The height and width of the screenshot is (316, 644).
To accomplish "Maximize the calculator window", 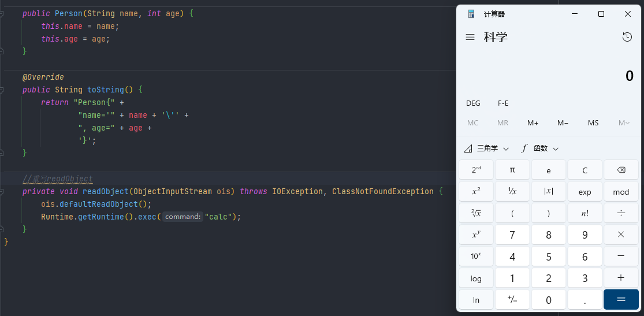I will 601,14.
